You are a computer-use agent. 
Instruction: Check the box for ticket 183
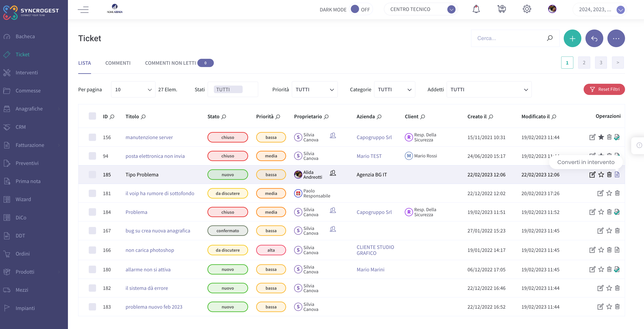click(x=92, y=307)
